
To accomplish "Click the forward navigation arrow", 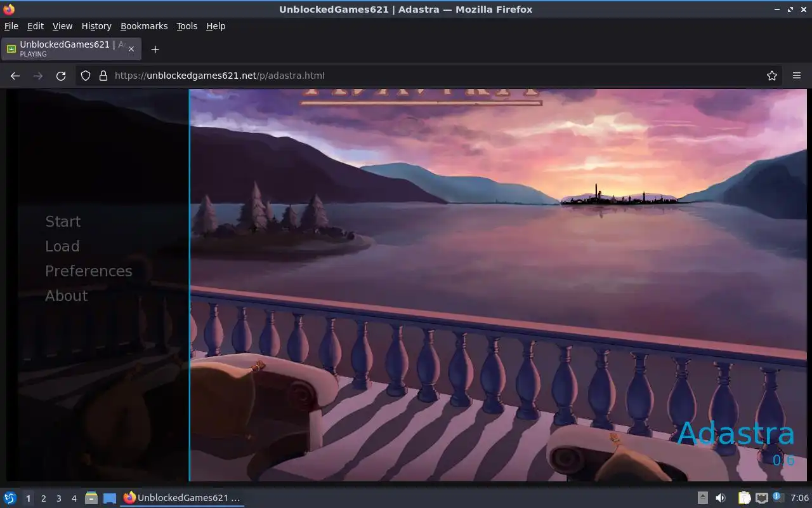I will [x=38, y=76].
